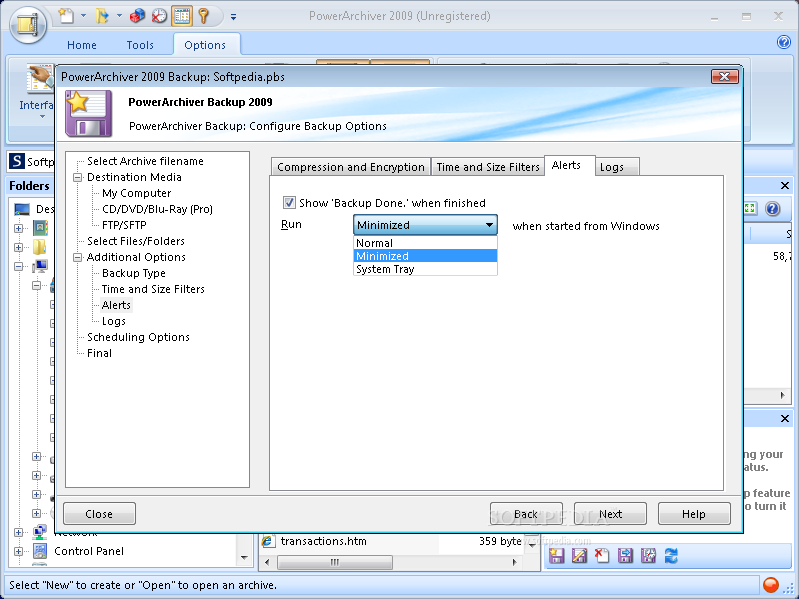Click the file list scroll-left arrow

(x=267, y=562)
